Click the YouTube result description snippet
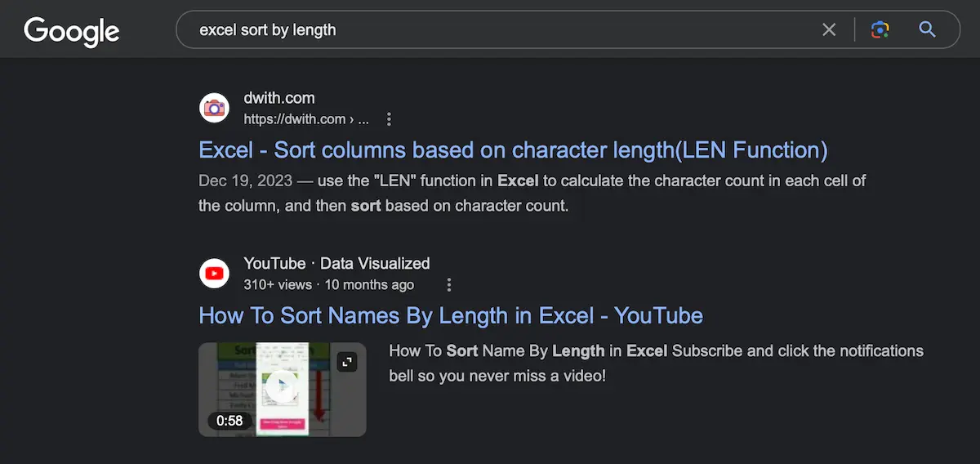The width and height of the screenshot is (980, 464). pyautogui.click(x=656, y=364)
